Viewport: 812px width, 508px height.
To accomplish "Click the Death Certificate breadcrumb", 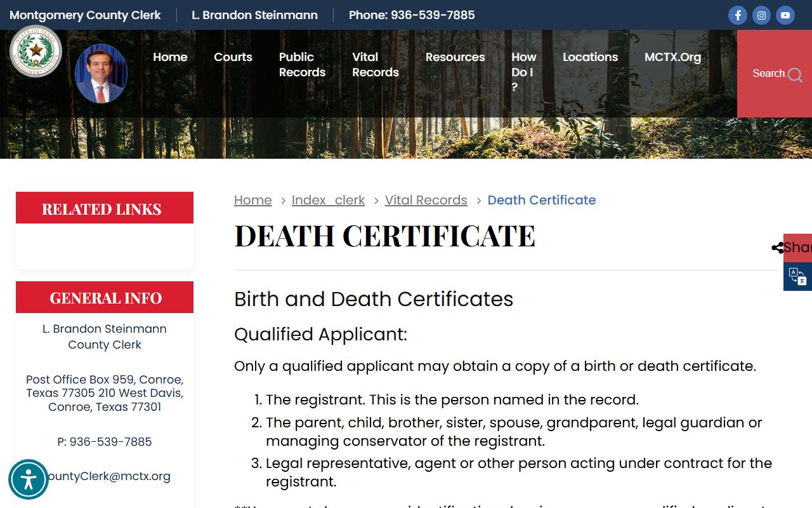I will pos(542,200).
